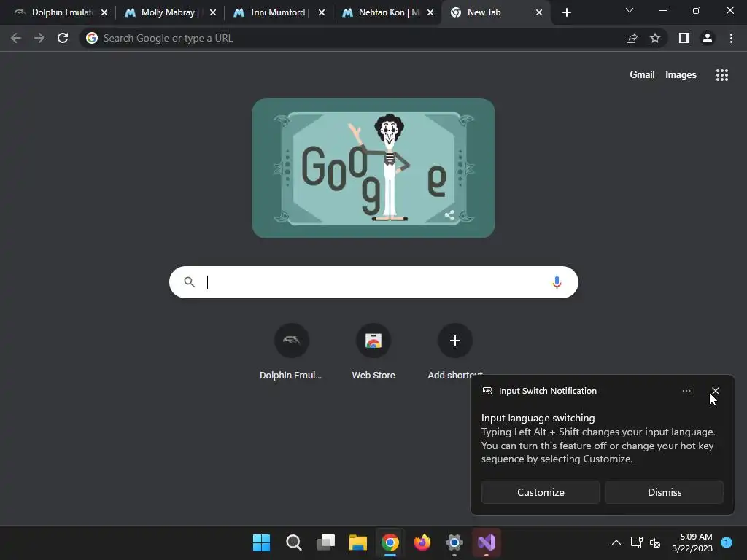747x560 pixels.
Task: Click the Google Doodle image
Action: [373, 168]
